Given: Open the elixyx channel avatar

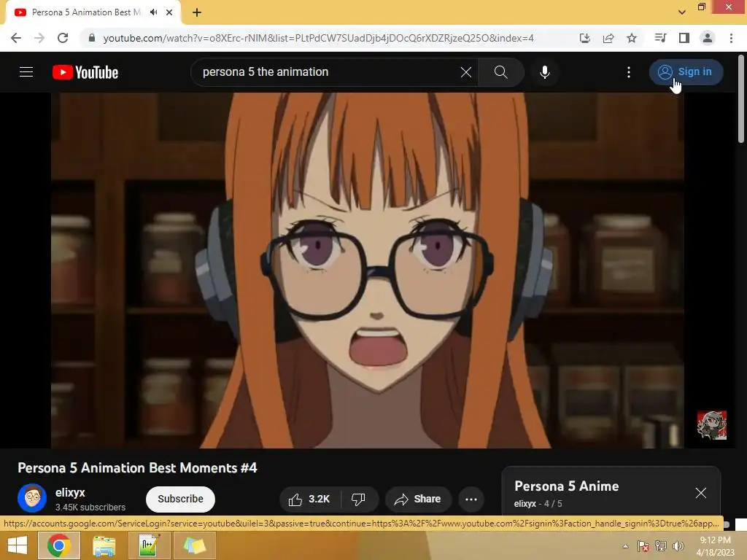Looking at the screenshot, I should pyautogui.click(x=32, y=498).
